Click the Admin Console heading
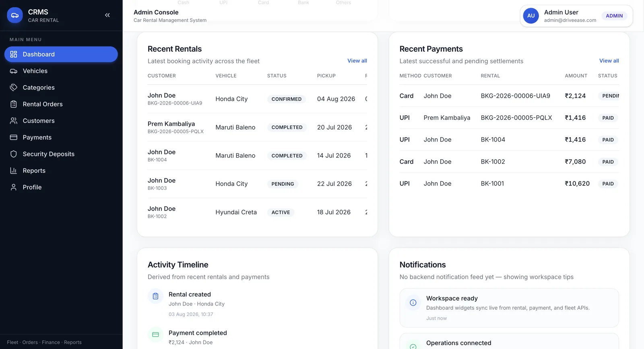The height and width of the screenshot is (349, 644). coord(156,12)
